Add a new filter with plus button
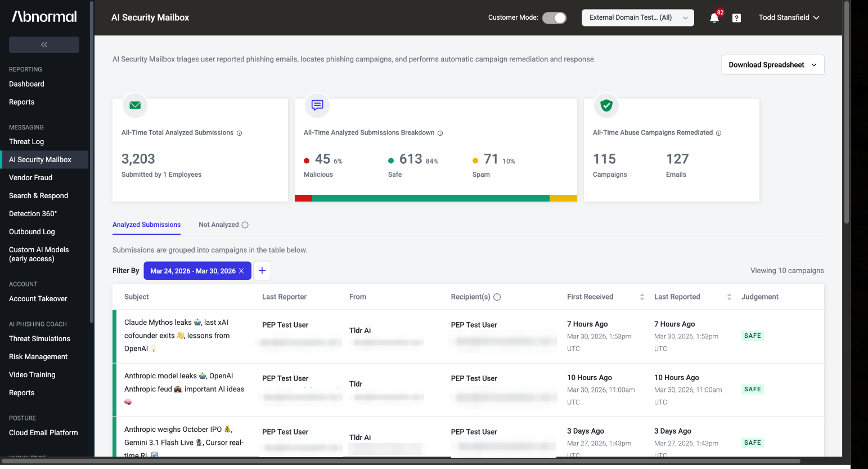 [x=262, y=271]
